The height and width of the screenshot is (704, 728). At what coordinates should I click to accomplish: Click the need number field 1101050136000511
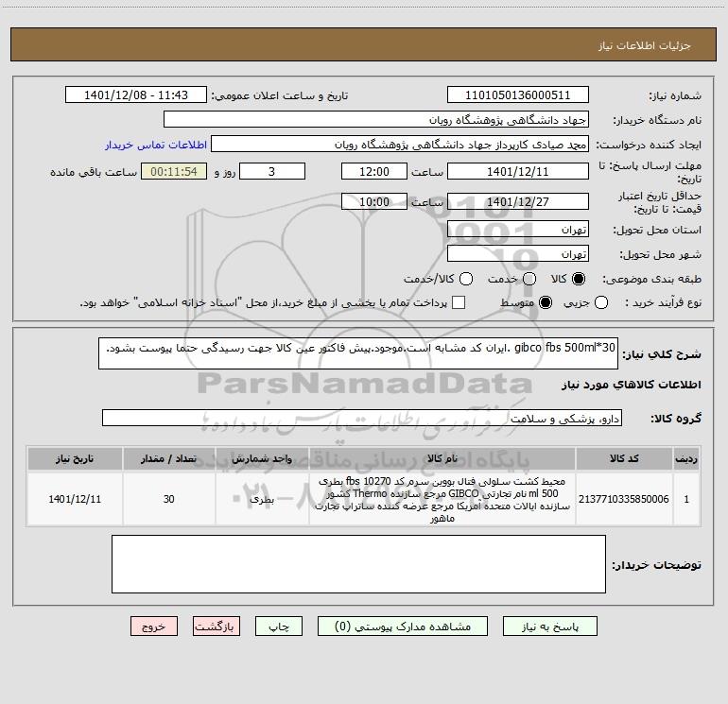coord(518,94)
